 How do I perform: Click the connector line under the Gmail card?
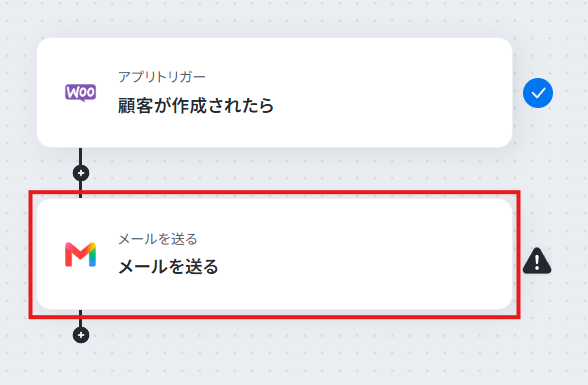pos(81,318)
